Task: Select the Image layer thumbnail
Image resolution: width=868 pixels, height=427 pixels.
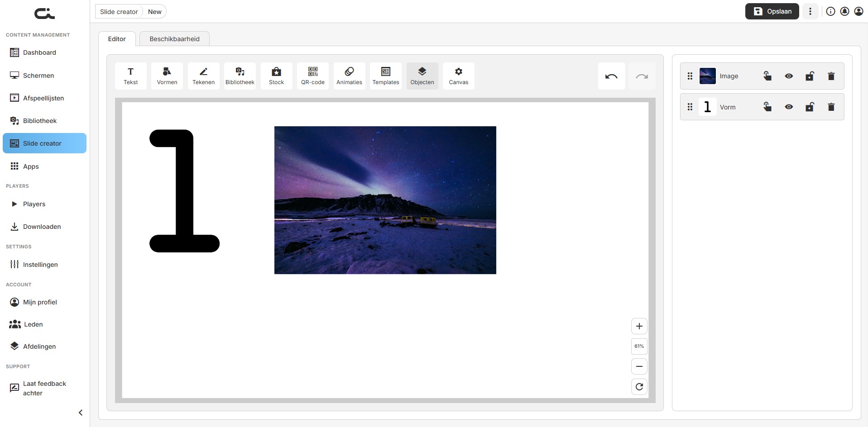Action: (x=707, y=76)
